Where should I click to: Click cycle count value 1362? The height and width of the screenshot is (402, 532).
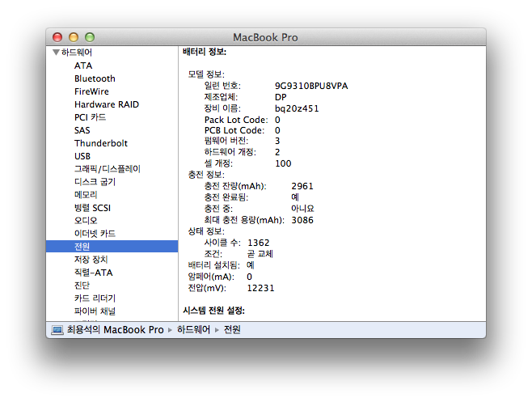coord(259,243)
